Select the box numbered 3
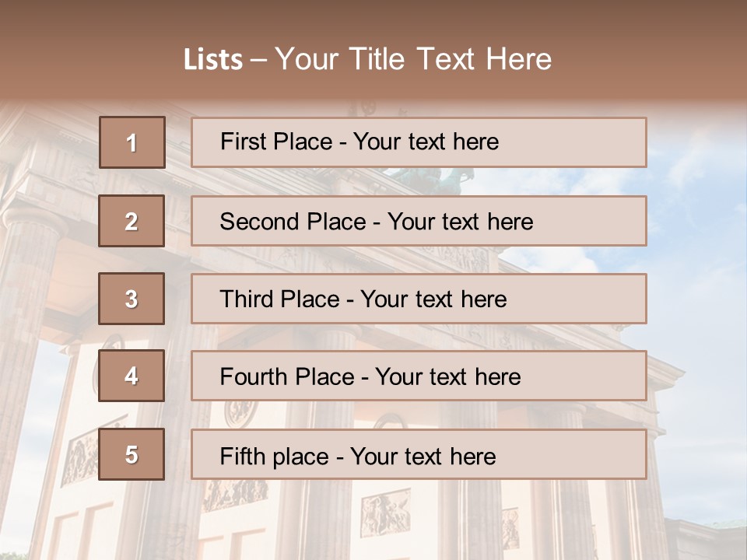 tap(132, 299)
